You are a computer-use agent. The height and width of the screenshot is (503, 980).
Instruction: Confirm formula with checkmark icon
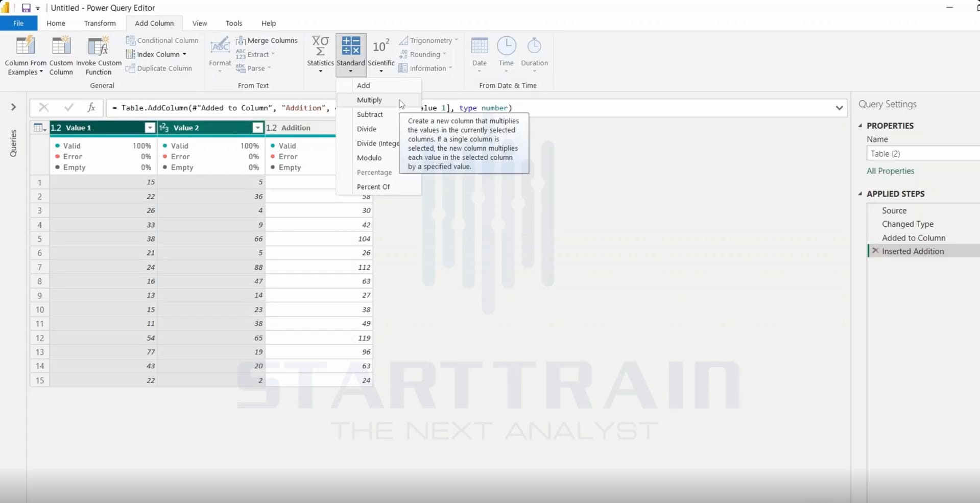(x=68, y=107)
